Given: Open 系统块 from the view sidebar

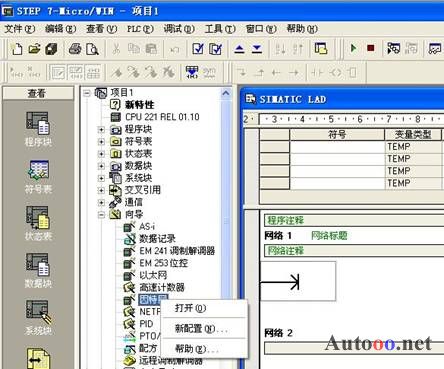Looking at the screenshot, I should click(x=38, y=318).
